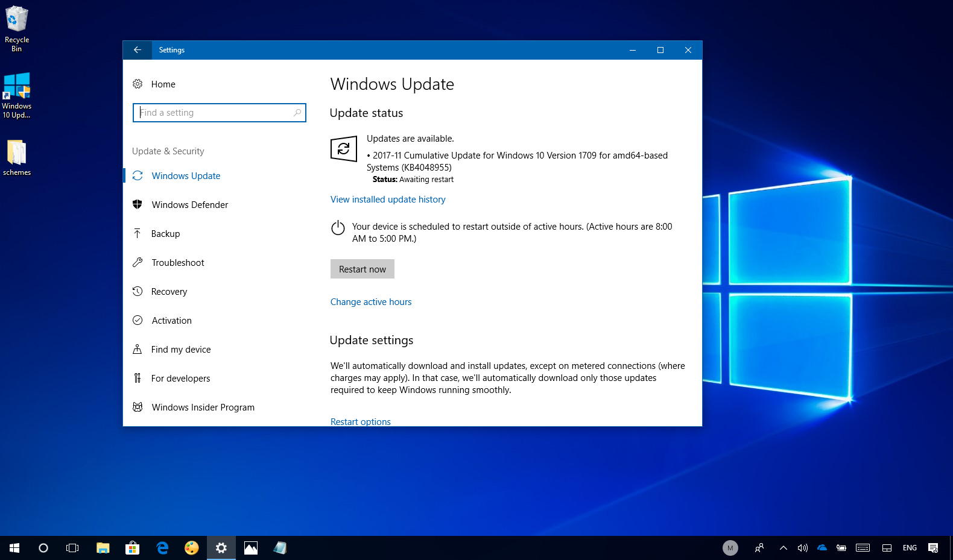Click the Backup upload arrow icon
The height and width of the screenshot is (560, 953).
138,233
